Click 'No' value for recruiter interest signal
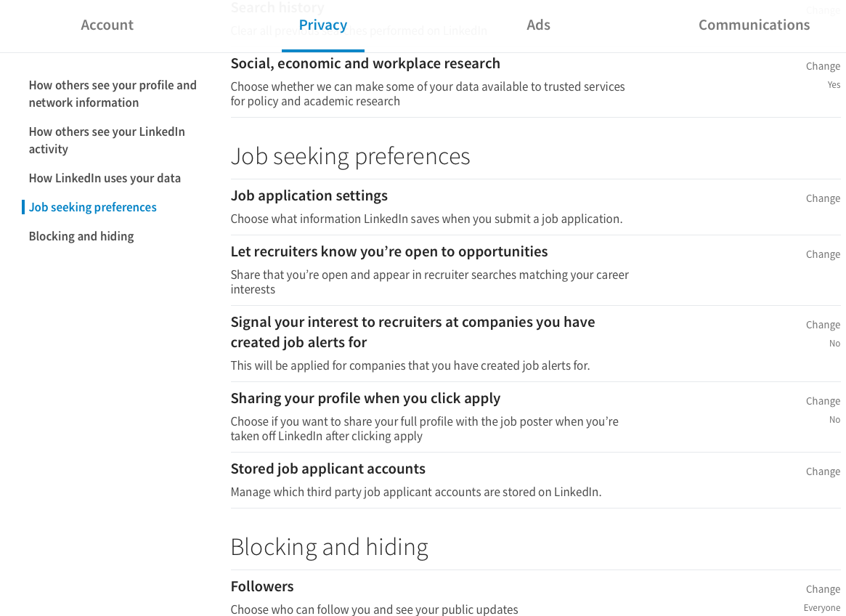 834,344
